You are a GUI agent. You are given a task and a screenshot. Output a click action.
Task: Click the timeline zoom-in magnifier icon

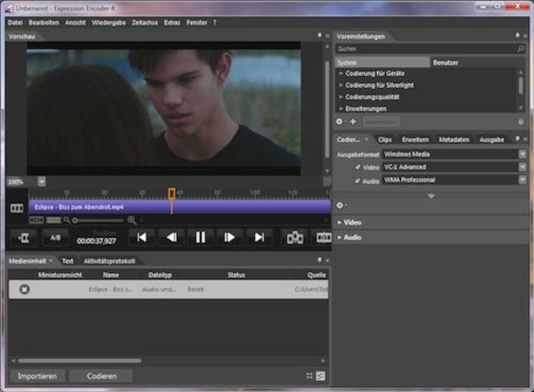[132, 220]
